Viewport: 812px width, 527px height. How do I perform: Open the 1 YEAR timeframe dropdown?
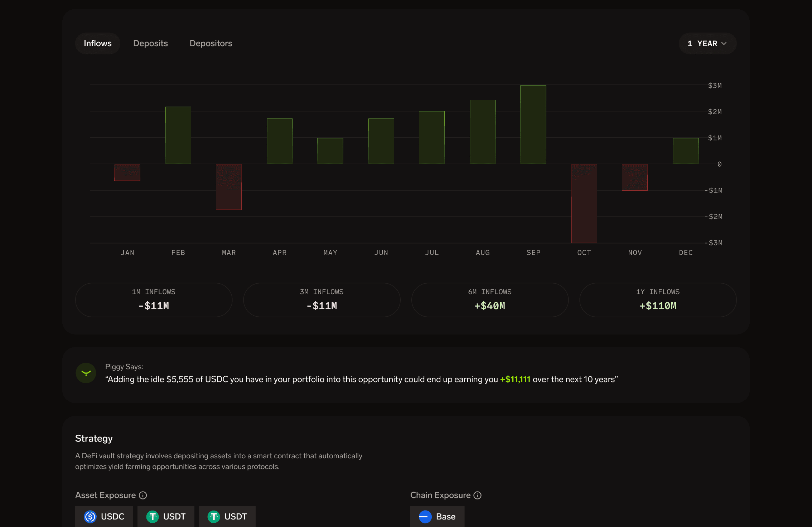(x=702, y=44)
